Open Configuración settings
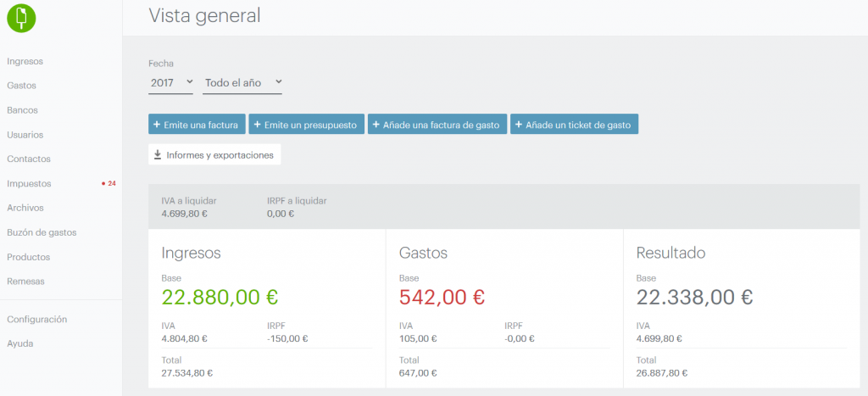This screenshot has height=396, width=868. [36, 320]
